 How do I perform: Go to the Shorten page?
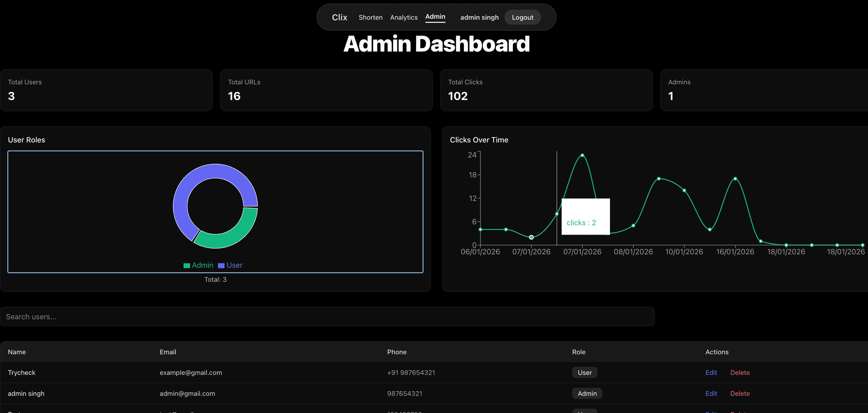coord(370,17)
